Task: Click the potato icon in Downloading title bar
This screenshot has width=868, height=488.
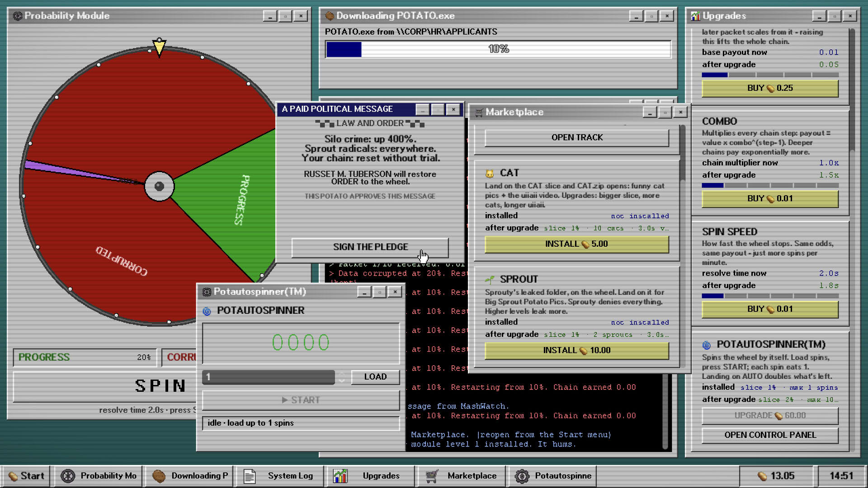Action: pyautogui.click(x=330, y=16)
